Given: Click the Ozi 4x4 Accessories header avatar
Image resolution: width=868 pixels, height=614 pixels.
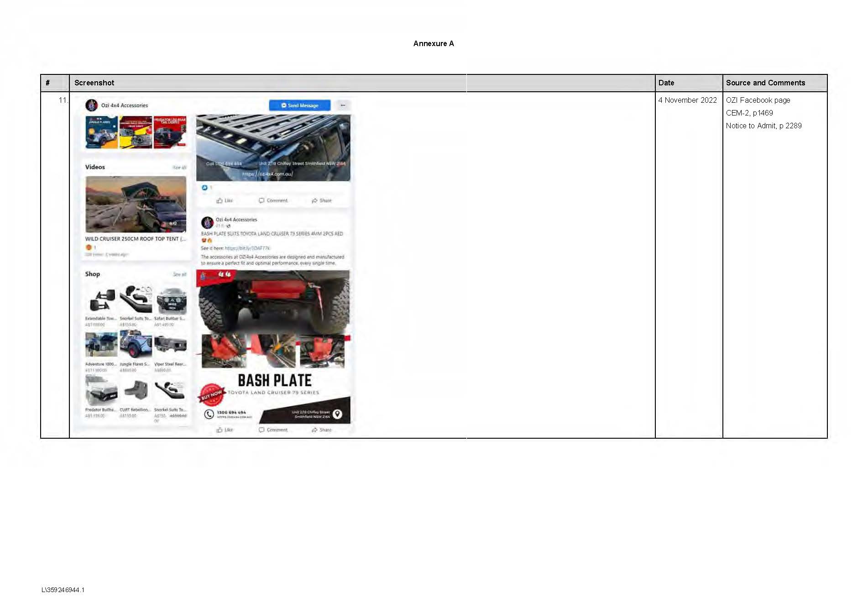Looking at the screenshot, I should 92,105.
